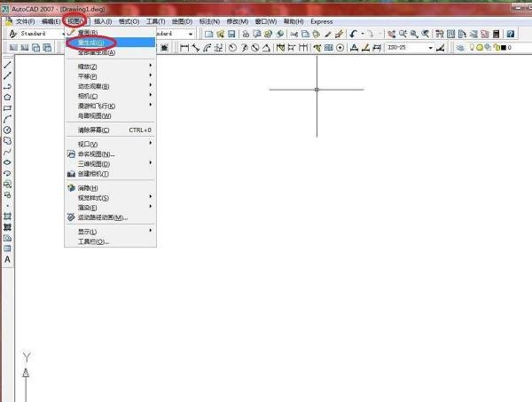Click the Plot printer icon
532x402 pixels.
pos(246,34)
